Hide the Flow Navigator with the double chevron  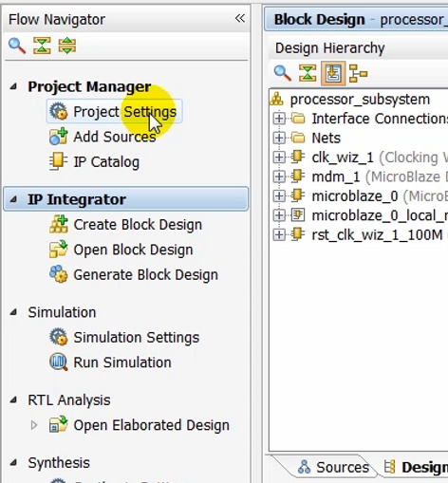pyautogui.click(x=240, y=18)
